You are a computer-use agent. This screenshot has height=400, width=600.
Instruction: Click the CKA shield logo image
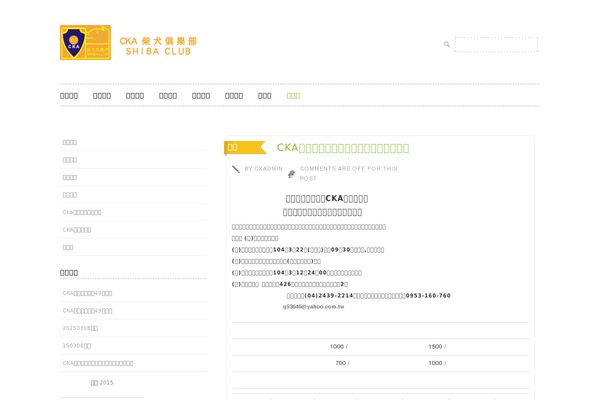pos(85,42)
